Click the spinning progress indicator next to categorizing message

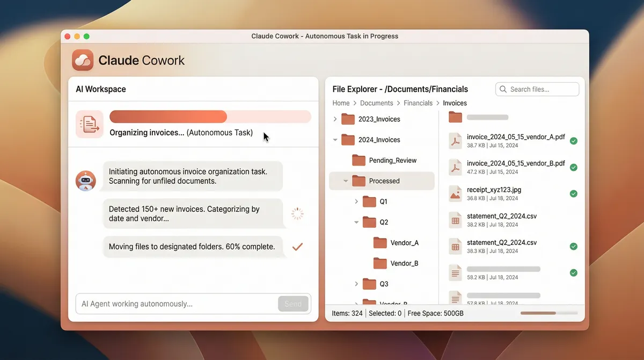[297, 214]
